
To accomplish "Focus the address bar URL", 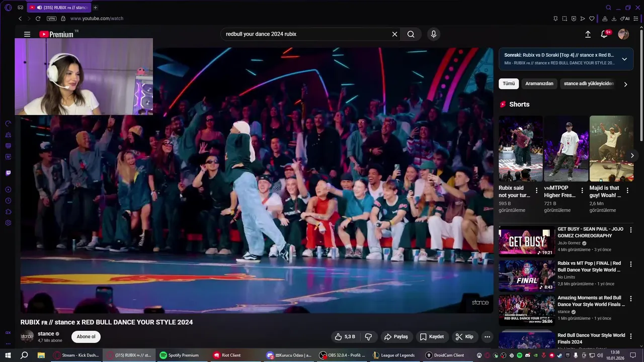I will (x=97, y=19).
